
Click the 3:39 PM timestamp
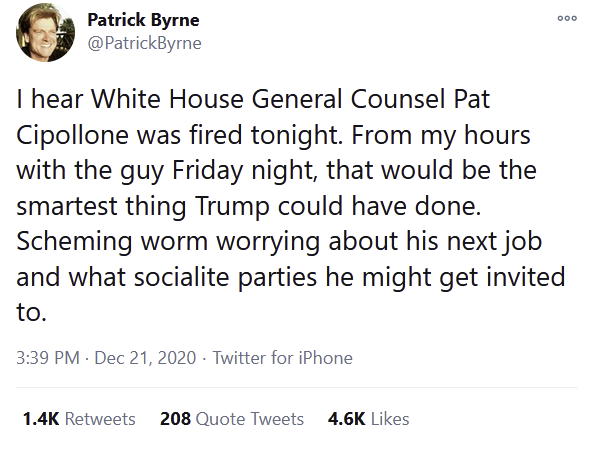pyautogui.click(x=48, y=358)
